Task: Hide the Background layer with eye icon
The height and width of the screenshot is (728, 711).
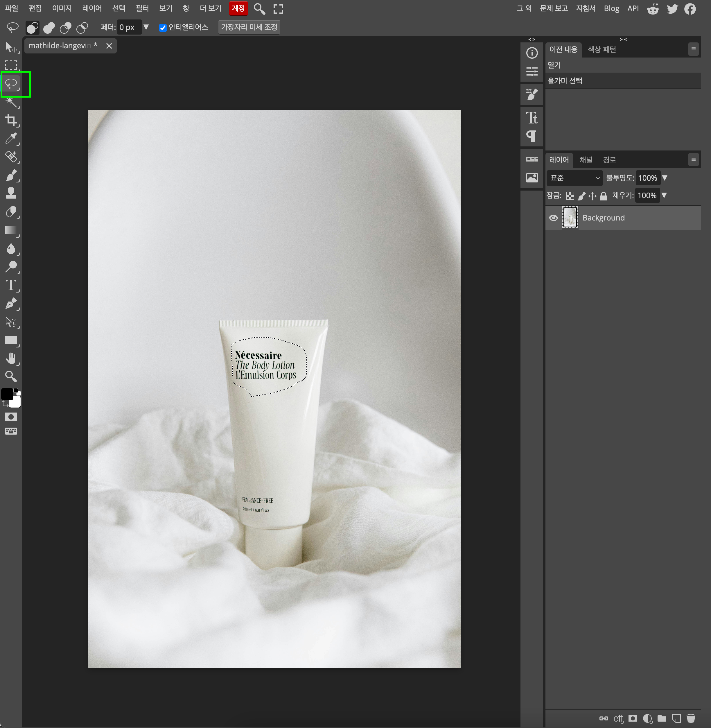Action: tap(553, 218)
